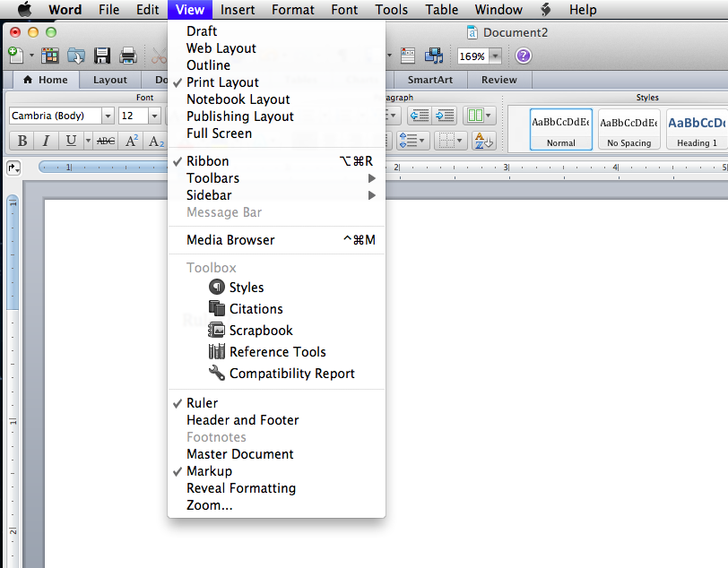Screen dimensions: 728x568
Task: Apply Strikethrough ABC formatting
Action: click(106, 141)
